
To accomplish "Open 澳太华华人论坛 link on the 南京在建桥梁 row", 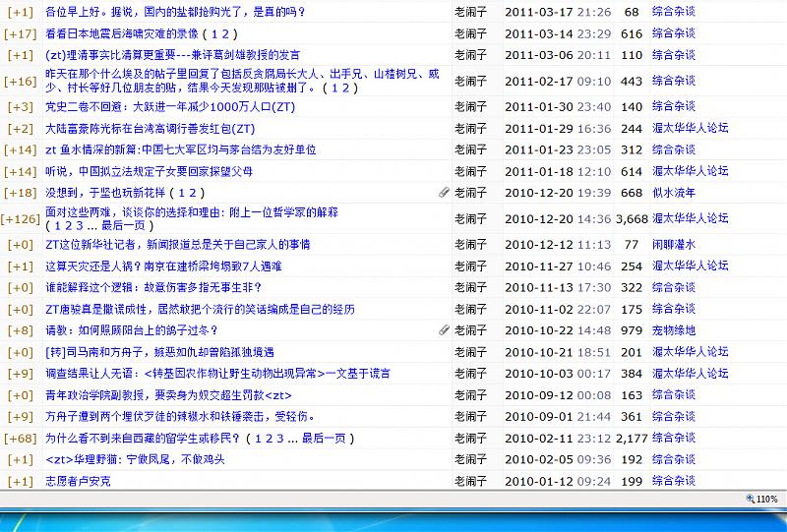I will pyautogui.click(x=690, y=266).
